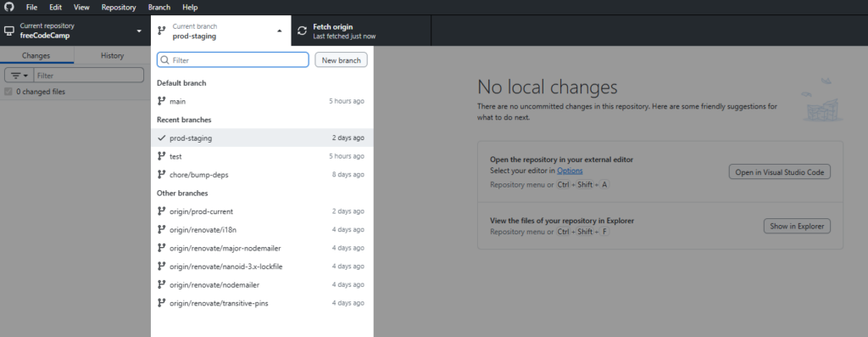Click the branch icon beside Current branch
Viewport: 868px width, 337px height.
pos(161,31)
